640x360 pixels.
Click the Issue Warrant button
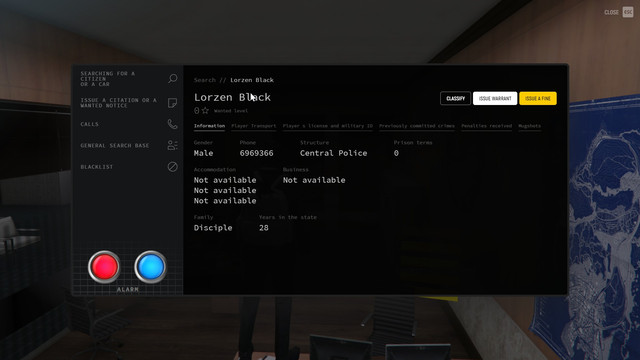(495, 98)
